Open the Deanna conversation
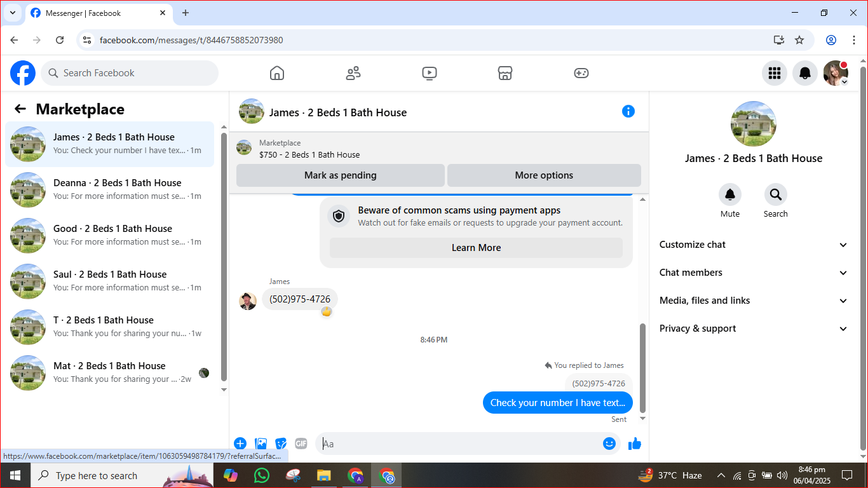Image resolution: width=868 pixels, height=488 pixels. [110, 190]
